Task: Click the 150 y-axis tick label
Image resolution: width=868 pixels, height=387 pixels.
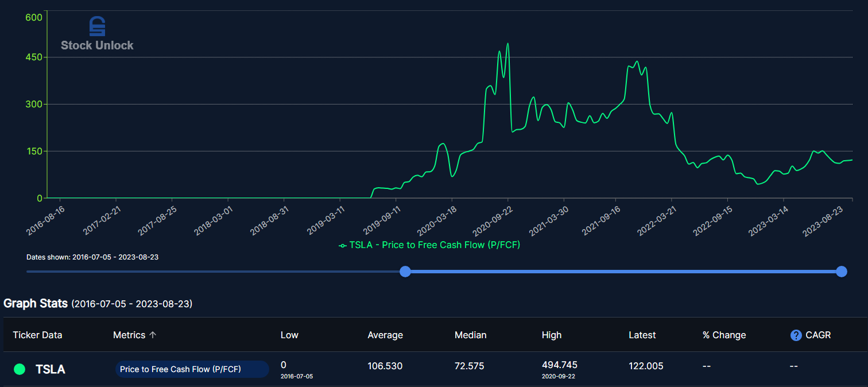Action: pyautogui.click(x=34, y=152)
